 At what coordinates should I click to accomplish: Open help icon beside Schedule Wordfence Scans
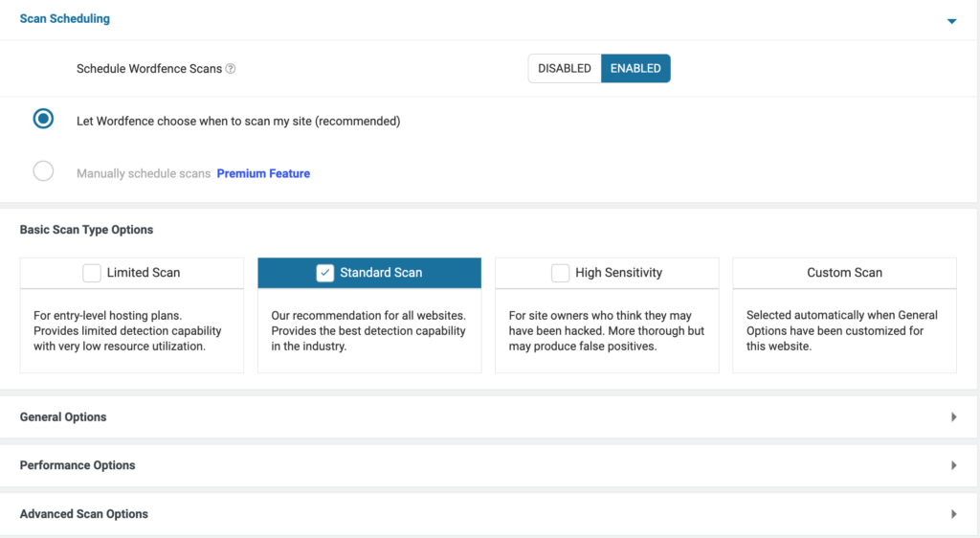pyautogui.click(x=231, y=69)
